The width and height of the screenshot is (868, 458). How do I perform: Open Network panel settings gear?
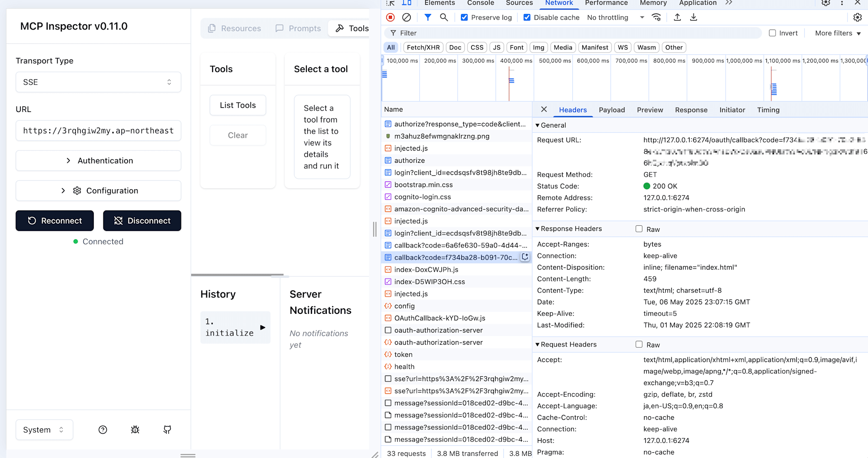pos(857,17)
